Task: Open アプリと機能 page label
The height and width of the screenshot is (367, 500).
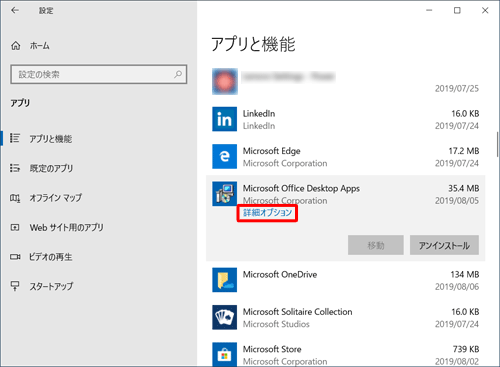Action: [51, 138]
